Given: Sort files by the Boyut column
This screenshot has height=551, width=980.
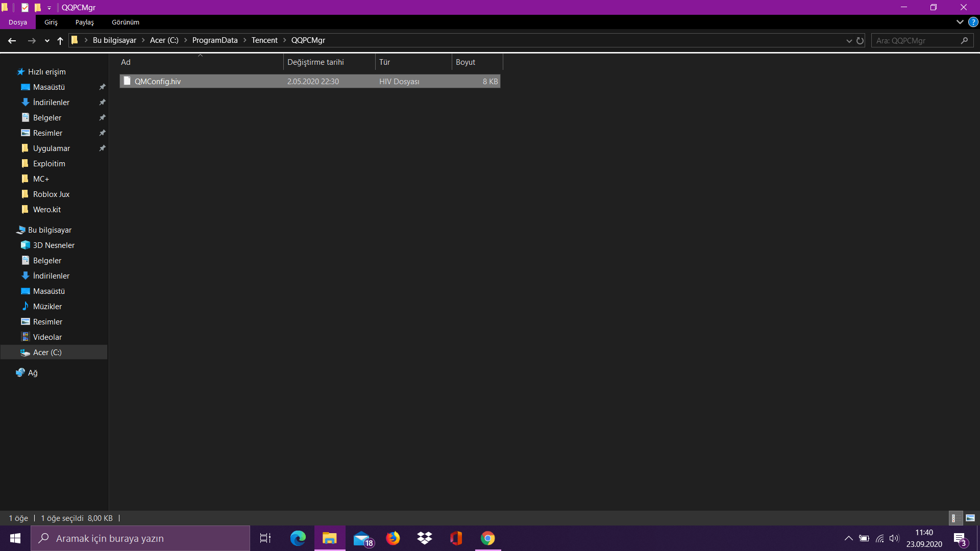Looking at the screenshot, I should (477, 62).
